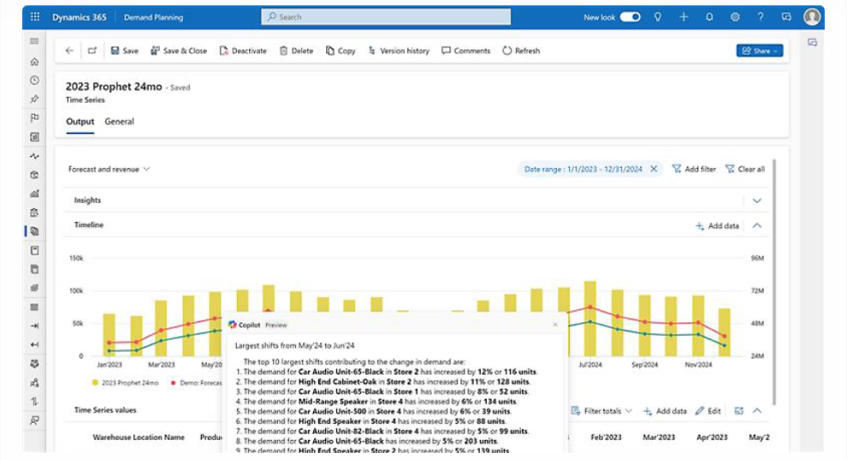Open Comments

466,51
